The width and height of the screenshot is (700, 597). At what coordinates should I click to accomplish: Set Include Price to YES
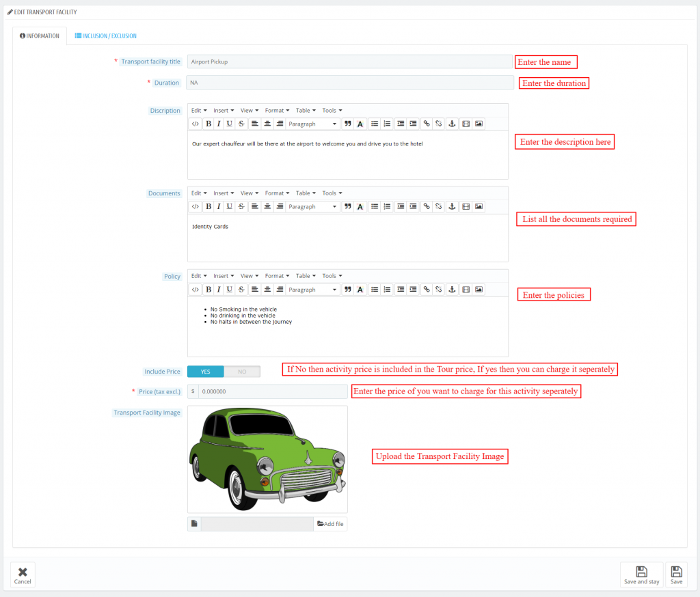point(205,371)
